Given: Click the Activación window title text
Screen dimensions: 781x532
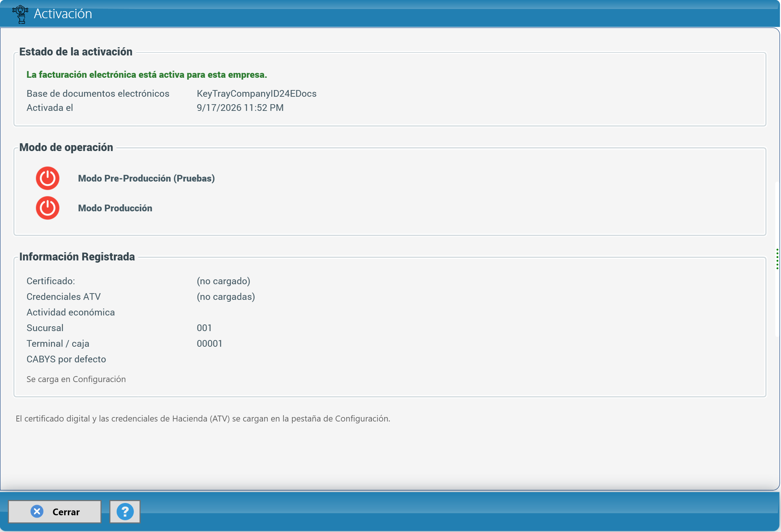Looking at the screenshot, I should point(63,14).
